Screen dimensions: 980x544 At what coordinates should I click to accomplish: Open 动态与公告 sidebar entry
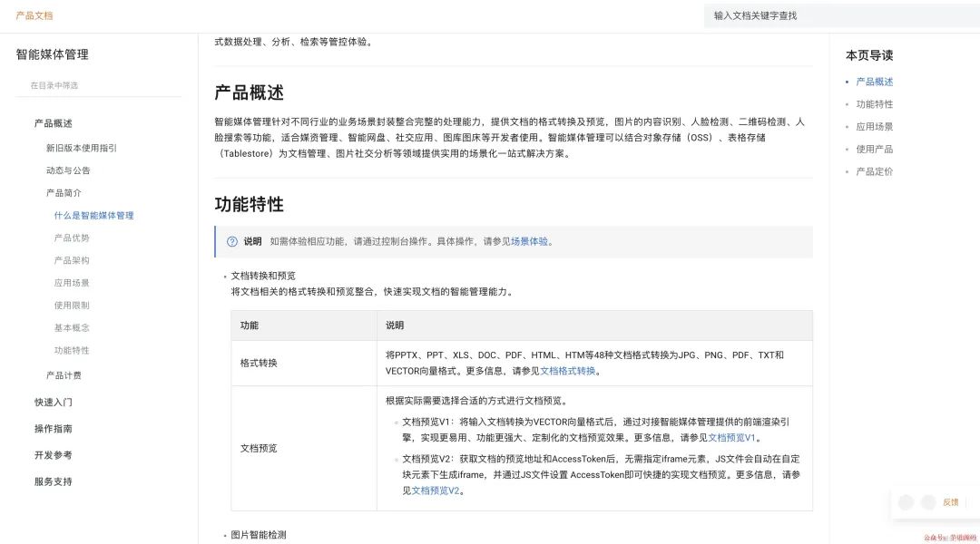coord(68,170)
